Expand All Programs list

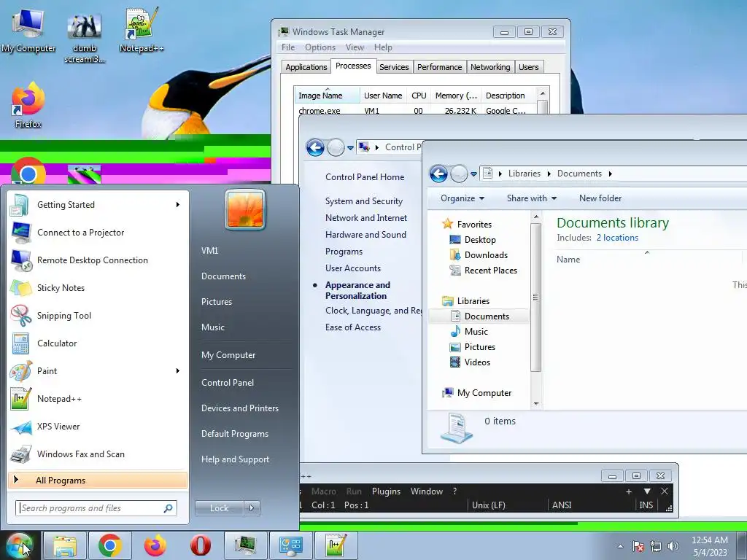(98, 480)
